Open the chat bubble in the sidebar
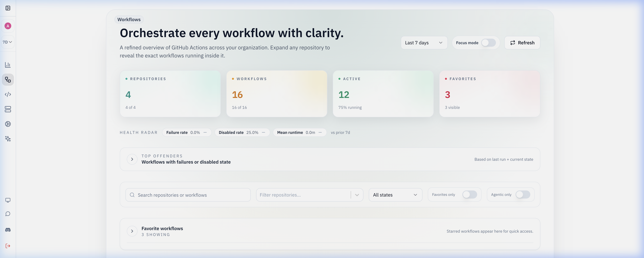Image resolution: width=644 pixels, height=258 pixels. pyautogui.click(x=8, y=214)
